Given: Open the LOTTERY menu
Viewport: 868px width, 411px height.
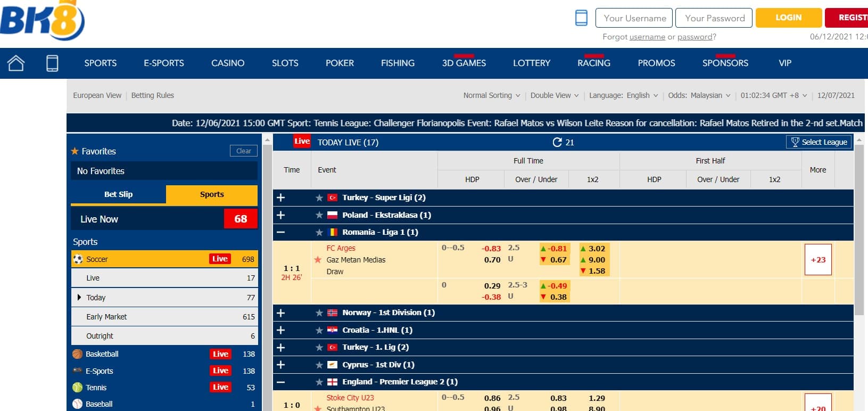Looking at the screenshot, I should tap(532, 63).
